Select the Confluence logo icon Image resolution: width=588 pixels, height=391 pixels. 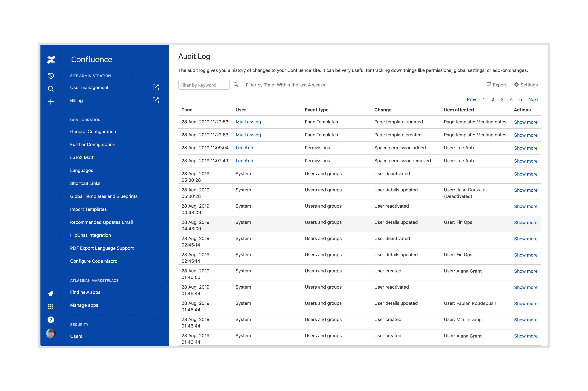coord(51,59)
